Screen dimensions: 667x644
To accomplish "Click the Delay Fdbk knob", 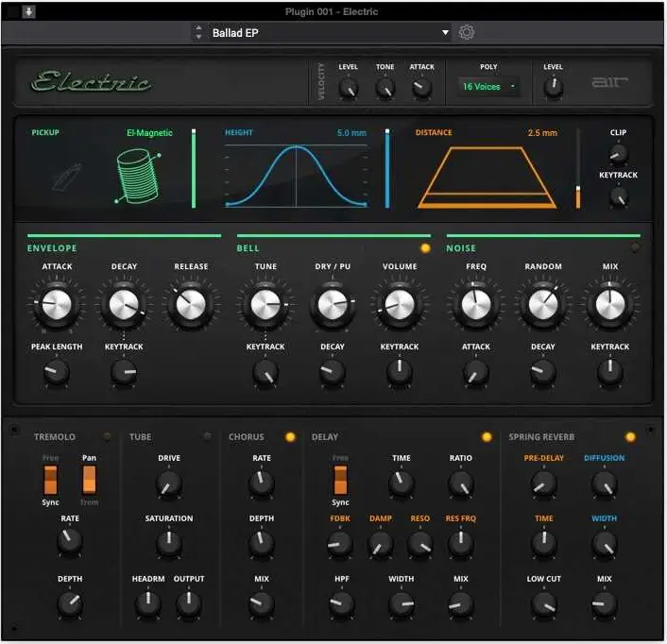I will click(x=340, y=544).
